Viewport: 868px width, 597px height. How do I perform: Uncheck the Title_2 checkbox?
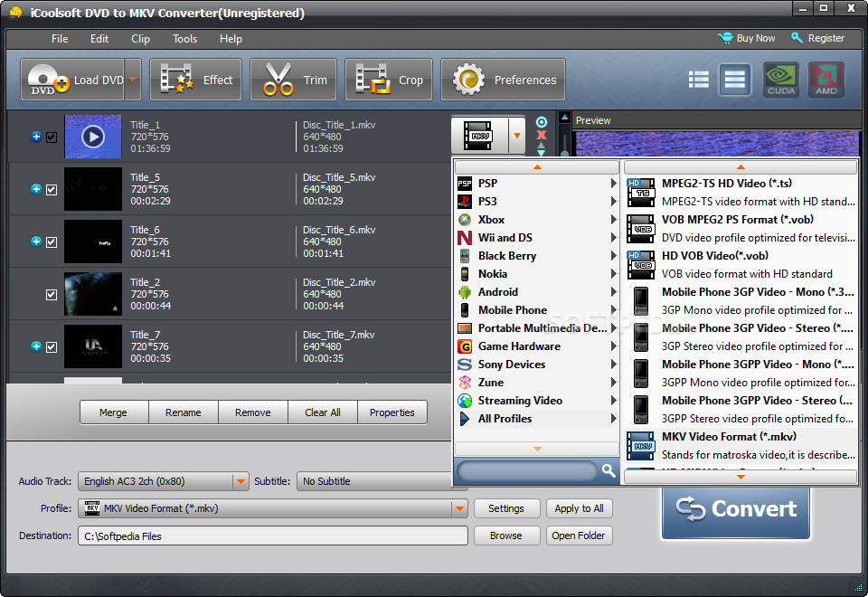[52, 295]
